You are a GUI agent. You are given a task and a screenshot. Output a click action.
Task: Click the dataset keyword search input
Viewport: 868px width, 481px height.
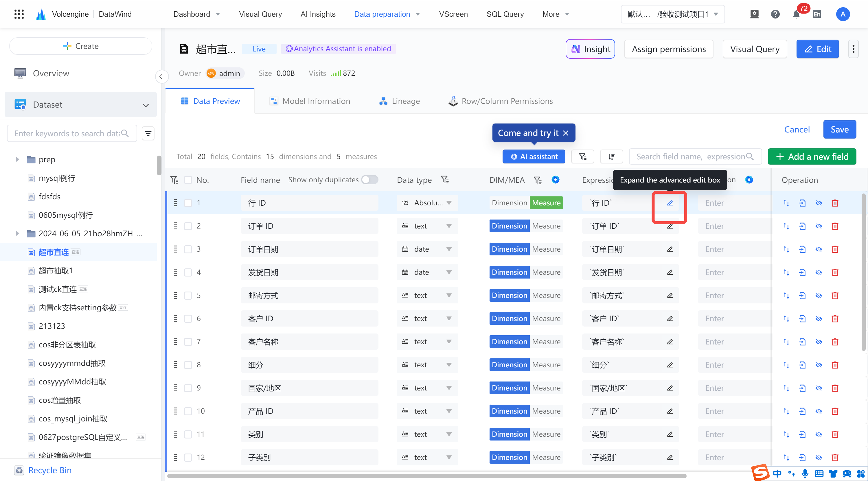pyautogui.click(x=72, y=133)
